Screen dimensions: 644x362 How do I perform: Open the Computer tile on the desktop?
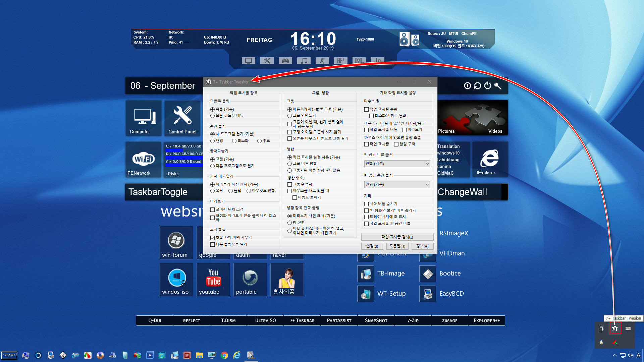pyautogui.click(x=144, y=118)
